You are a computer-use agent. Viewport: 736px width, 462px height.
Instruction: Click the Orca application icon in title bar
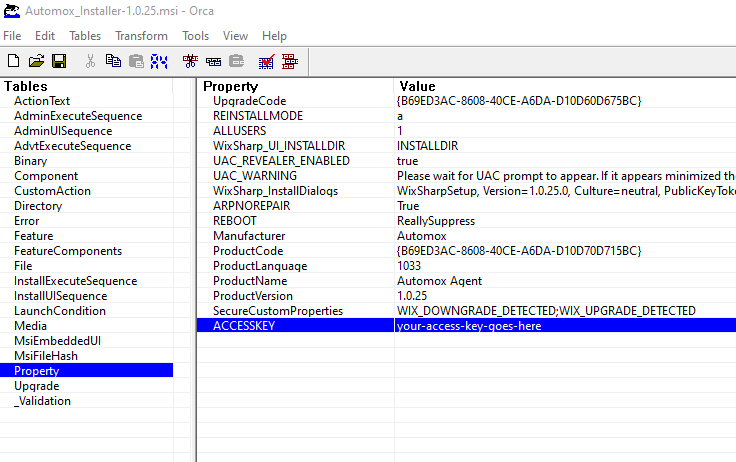[x=12, y=11]
